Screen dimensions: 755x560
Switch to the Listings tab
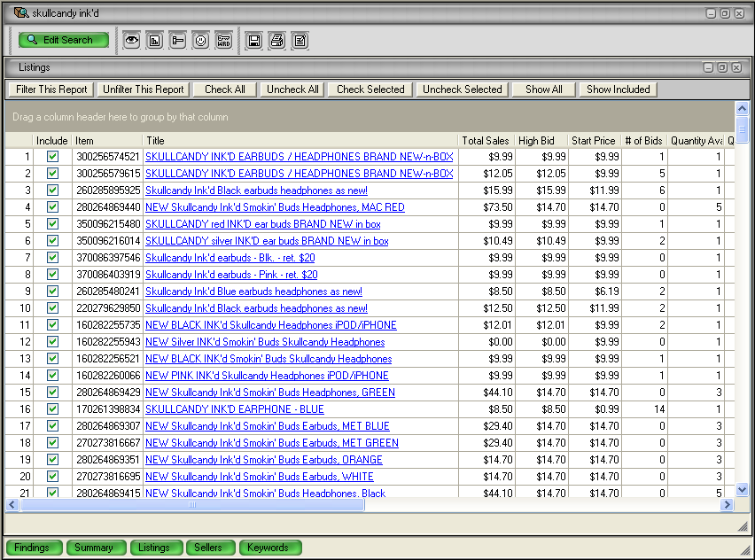[x=156, y=548]
